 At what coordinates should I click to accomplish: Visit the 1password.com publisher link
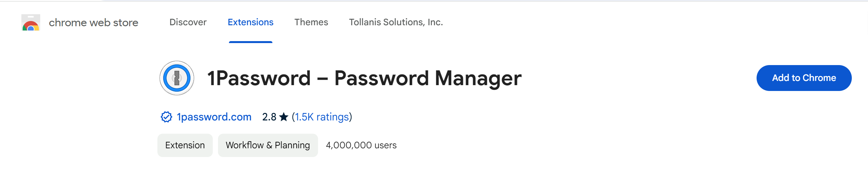click(x=214, y=117)
